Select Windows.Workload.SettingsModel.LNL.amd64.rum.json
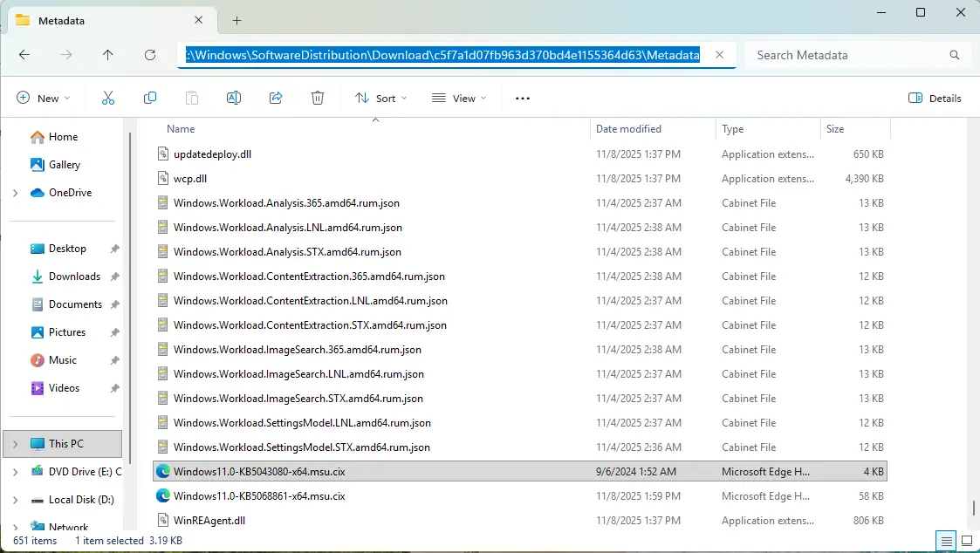The height and width of the screenshot is (553, 980). coord(520,423)
